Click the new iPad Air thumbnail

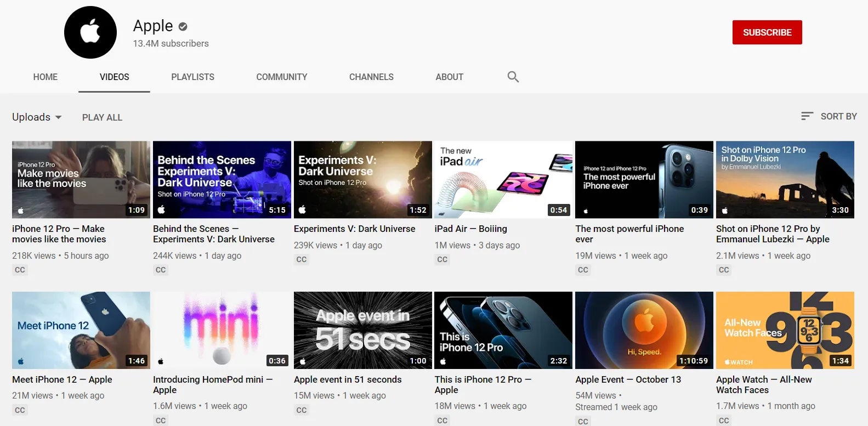coord(503,180)
